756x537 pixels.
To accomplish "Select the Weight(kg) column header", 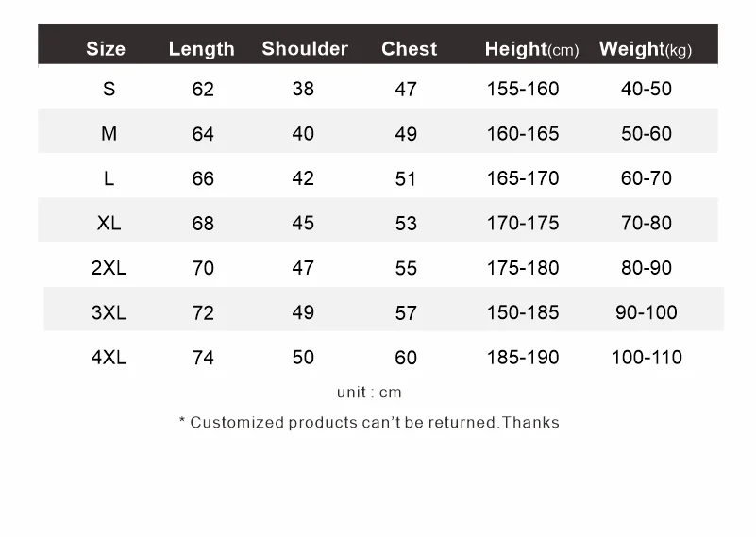I will (646, 49).
